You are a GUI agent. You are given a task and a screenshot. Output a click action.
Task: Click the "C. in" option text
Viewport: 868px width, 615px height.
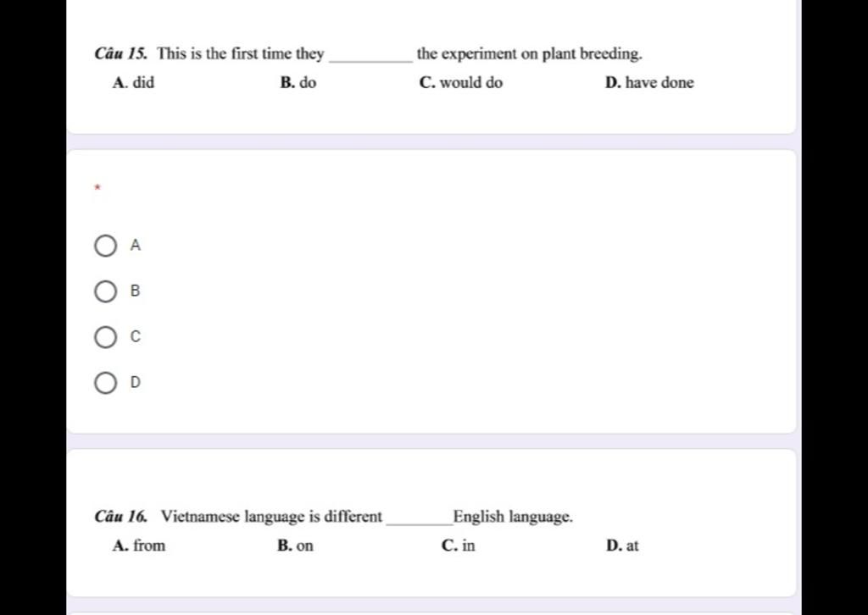click(459, 546)
